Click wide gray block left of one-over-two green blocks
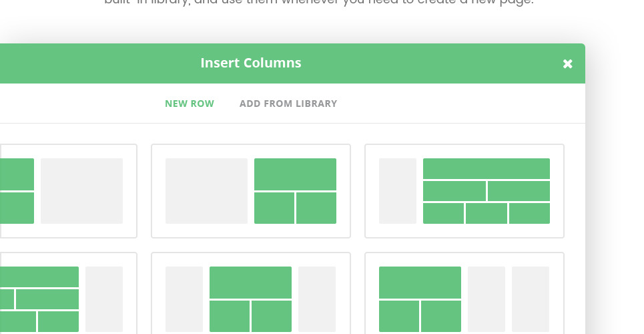The width and height of the screenshot is (644, 334). 206,191
